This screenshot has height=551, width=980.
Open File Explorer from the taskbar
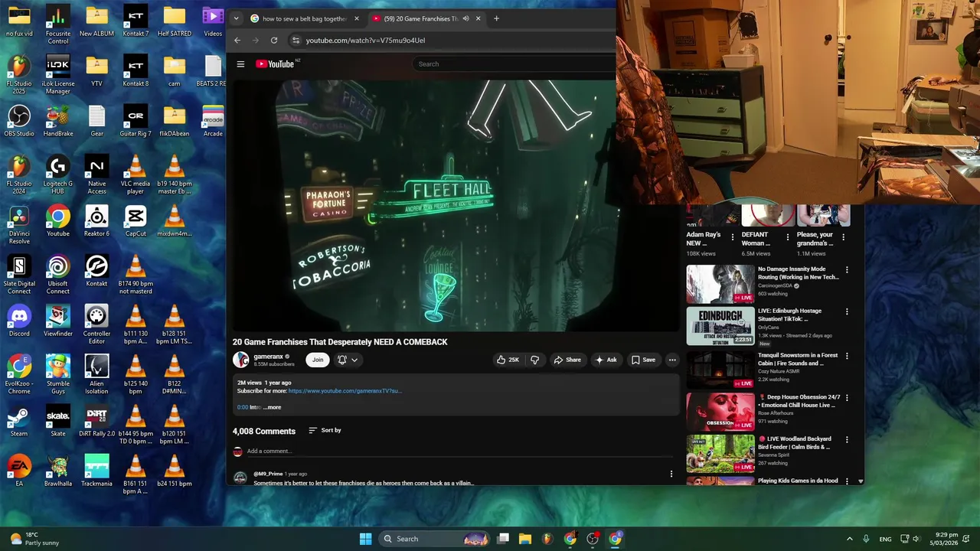tap(525, 539)
